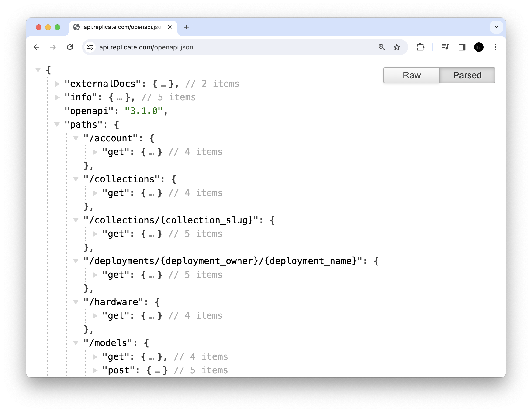Open the three-dot Chrome menu
The height and width of the screenshot is (412, 532).
496,47
